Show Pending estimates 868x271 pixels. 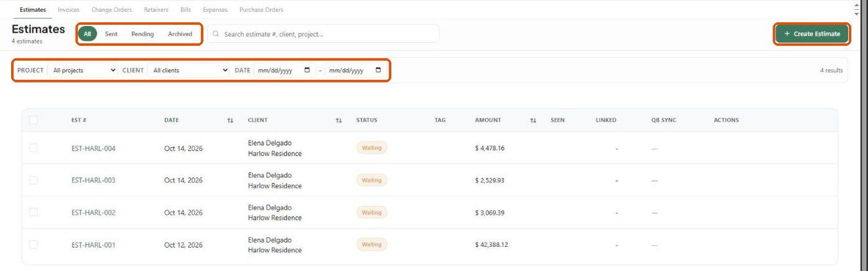point(143,34)
